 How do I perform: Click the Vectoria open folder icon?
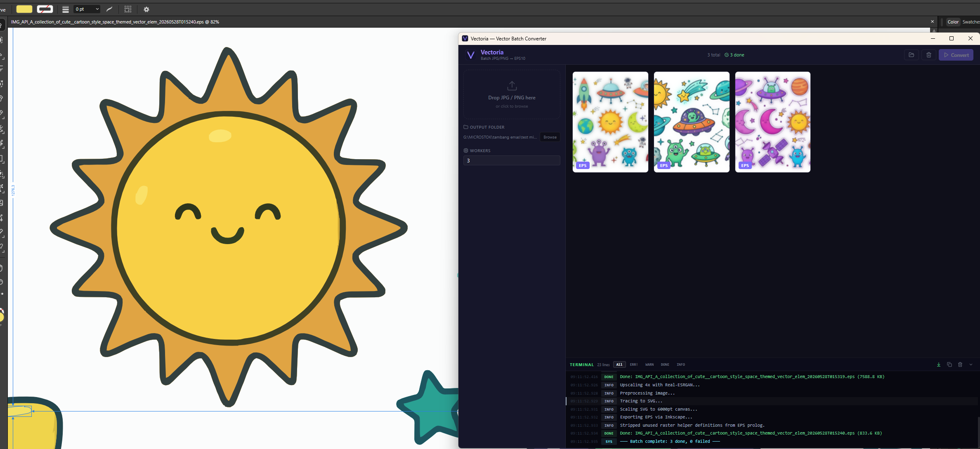[912, 55]
